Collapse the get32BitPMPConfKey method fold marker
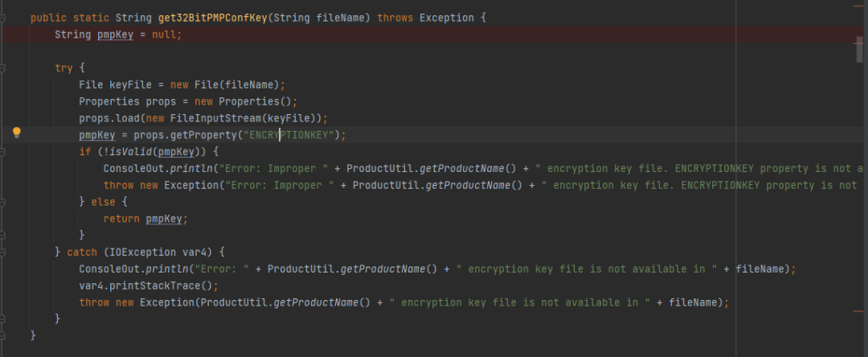 point(2,18)
